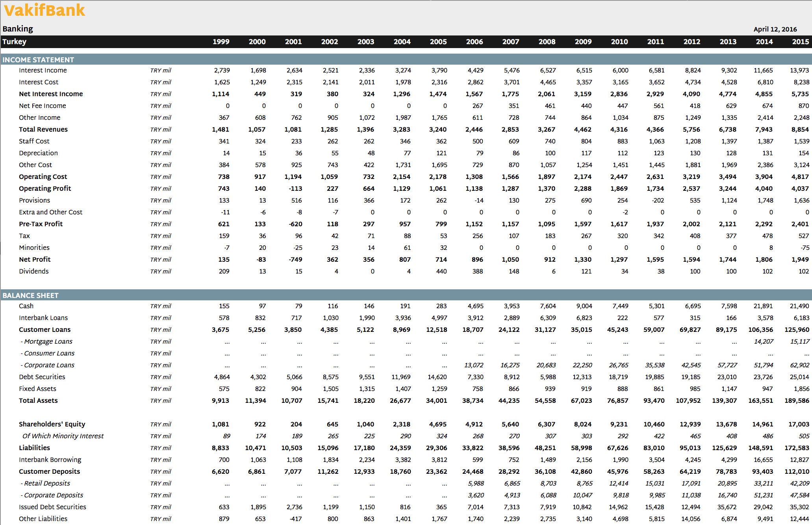812x525 pixels.
Task: Select 2014 Cash value 21,891
Action: [763, 306]
